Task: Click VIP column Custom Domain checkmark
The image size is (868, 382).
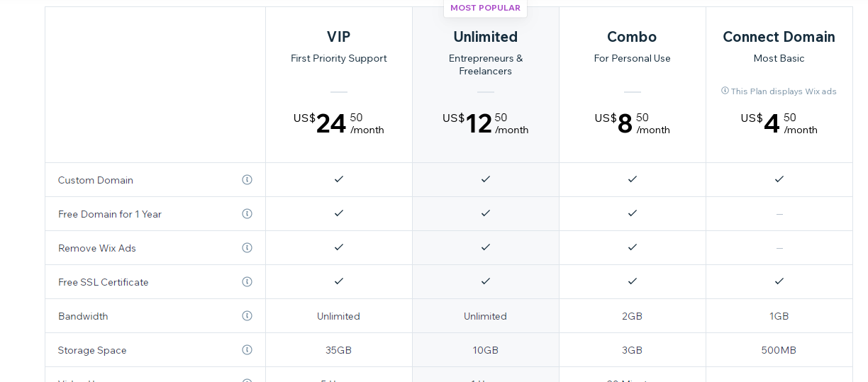Action: 339,179
